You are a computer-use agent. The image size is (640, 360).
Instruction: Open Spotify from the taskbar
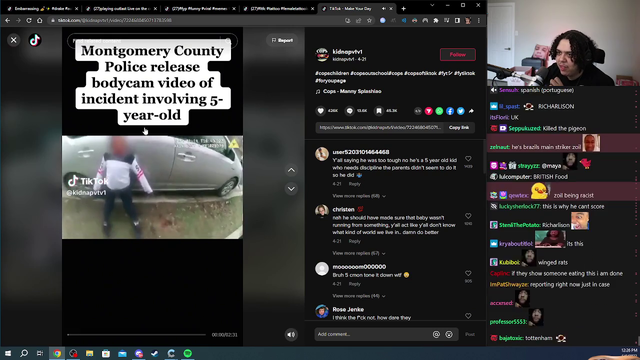[188, 353]
